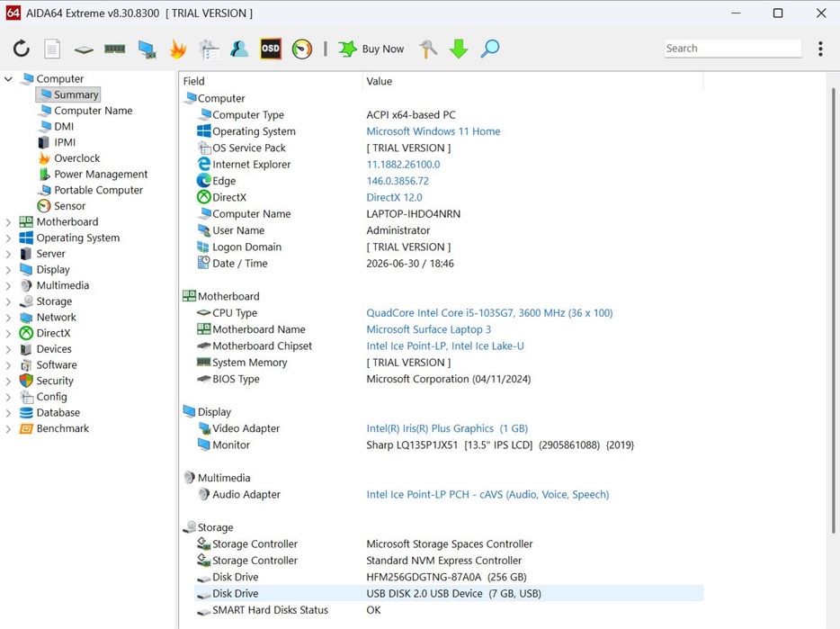This screenshot has height=629, width=840.
Task: Click the memory module toolbar icon
Action: coord(114,49)
